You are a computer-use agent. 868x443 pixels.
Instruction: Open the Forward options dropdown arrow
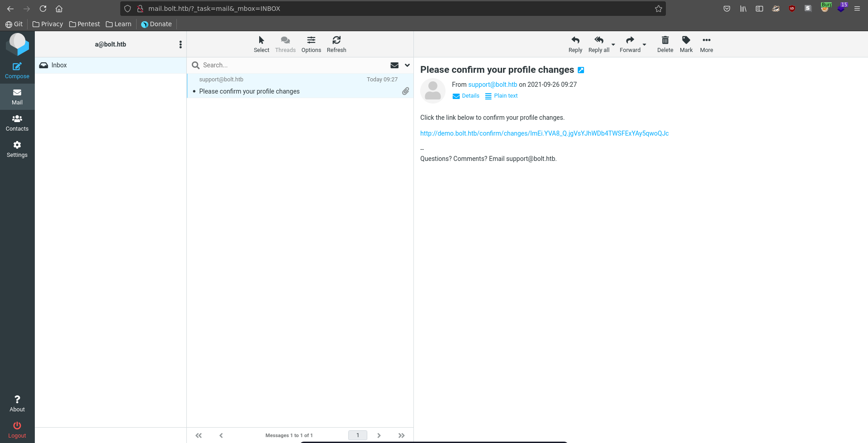click(x=645, y=45)
